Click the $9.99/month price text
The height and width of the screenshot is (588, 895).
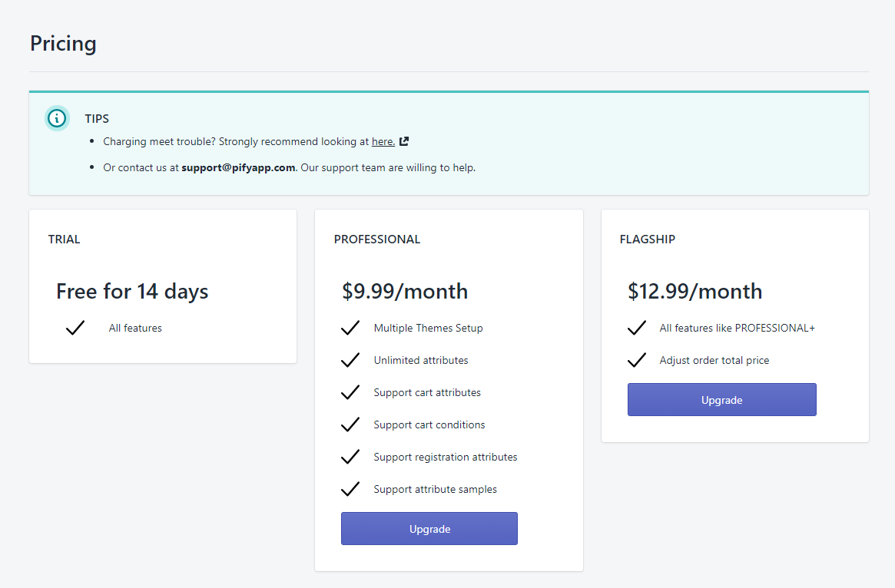point(405,292)
